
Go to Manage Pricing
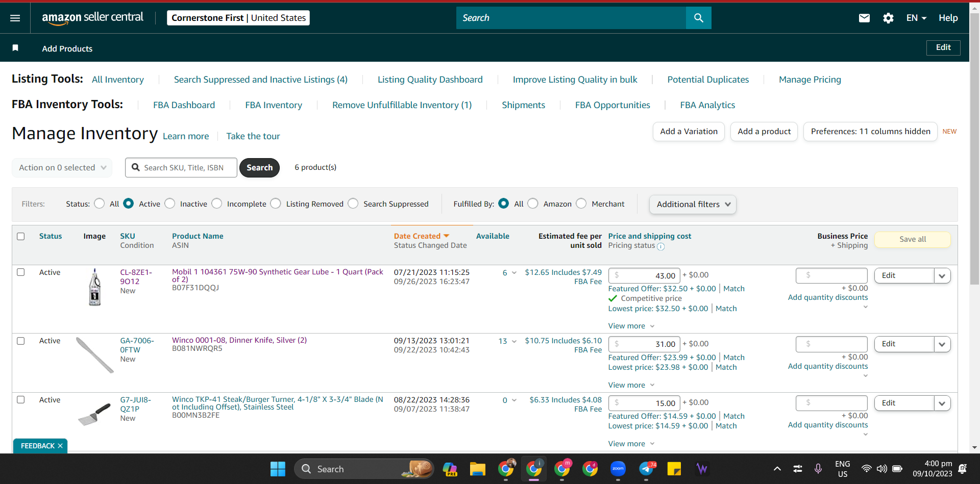tap(810, 80)
